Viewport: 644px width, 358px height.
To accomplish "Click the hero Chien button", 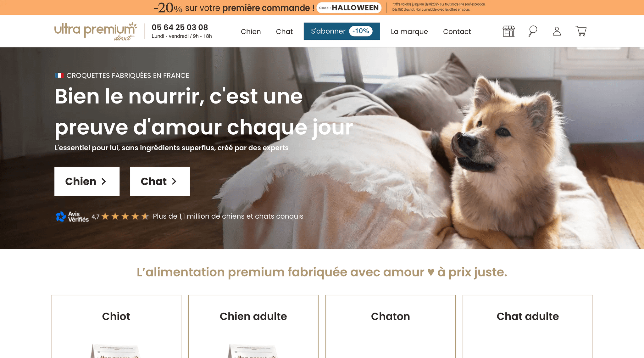I will (x=87, y=181).
